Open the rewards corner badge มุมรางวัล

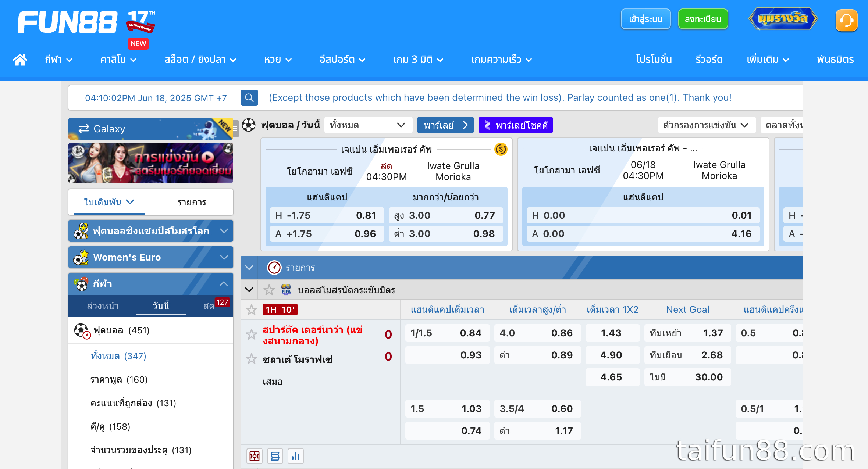tap(783, 19)
